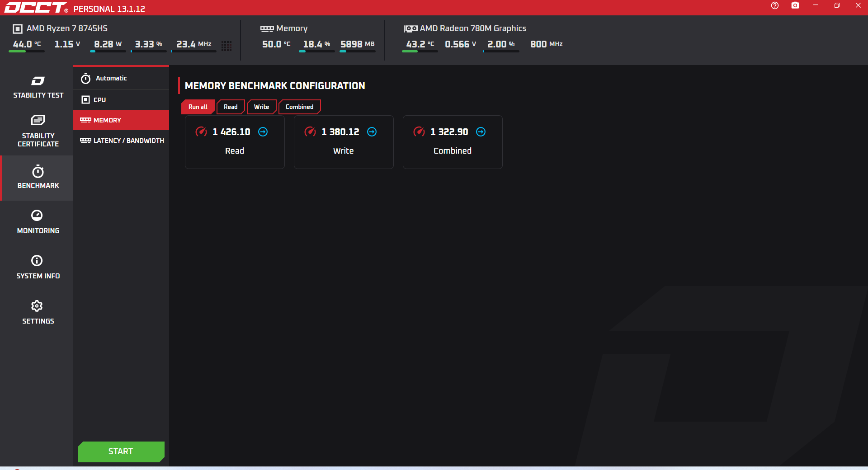Select the Automatic benchmark option
This screenshot has width=868, height=470.
point(121,78)
